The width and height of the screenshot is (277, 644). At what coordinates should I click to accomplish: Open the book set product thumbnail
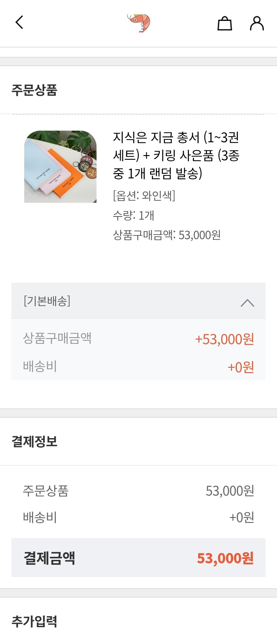point(60,167)
